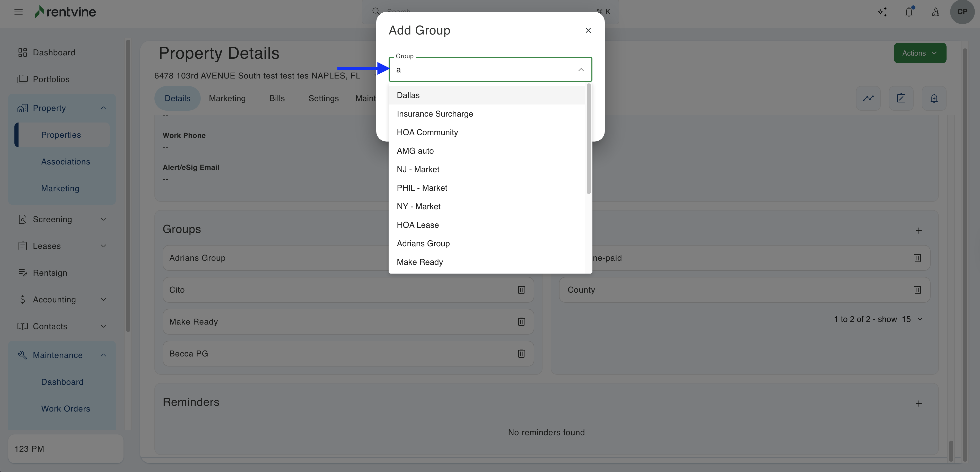Viewport: 980px width, 472px height.
Task: Open Associations in the sidebar
Action: [x=65, y=162]
